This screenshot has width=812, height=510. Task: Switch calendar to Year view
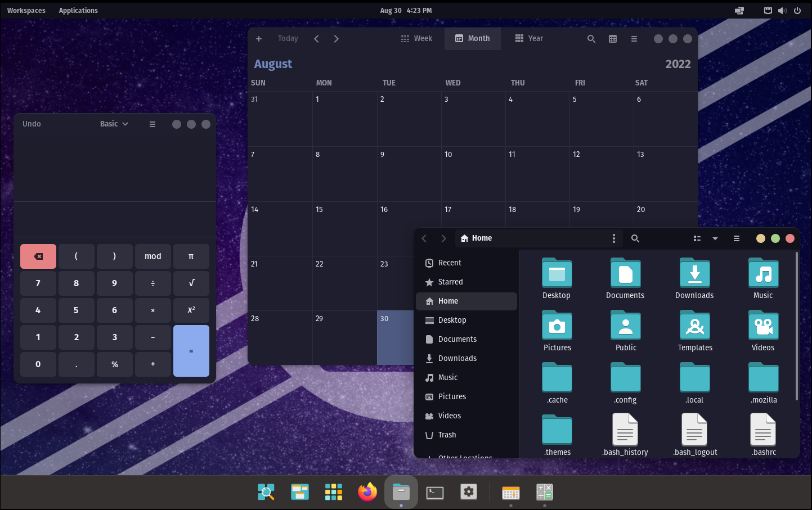(529, 39)
